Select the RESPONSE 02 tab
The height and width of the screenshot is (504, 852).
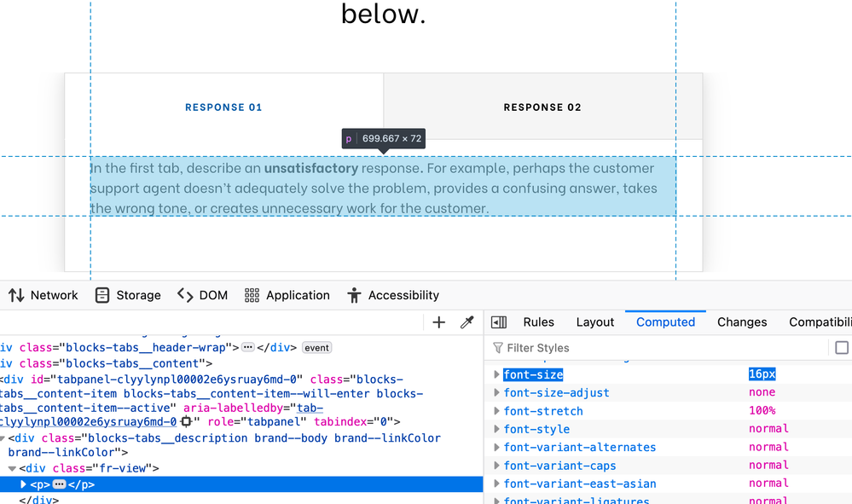point(542,107)
